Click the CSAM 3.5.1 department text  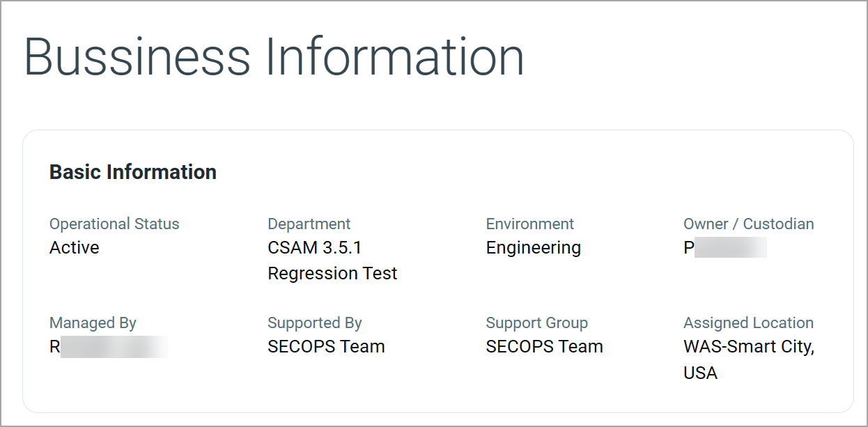314,248
